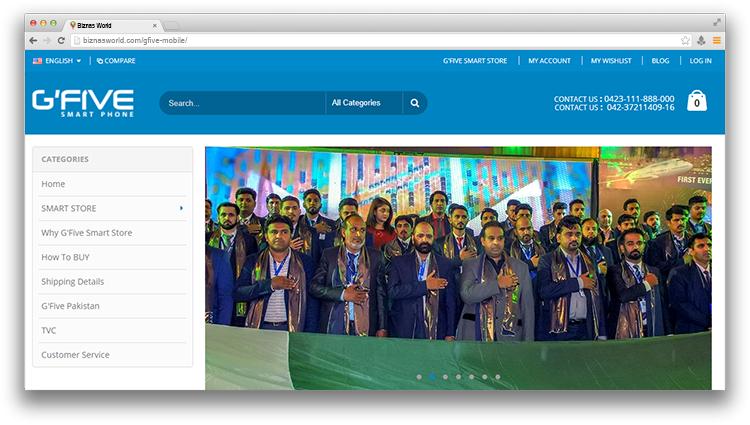Open the My Wishlist link
Viewport: 750px width, 425px height.
point(610,61)
